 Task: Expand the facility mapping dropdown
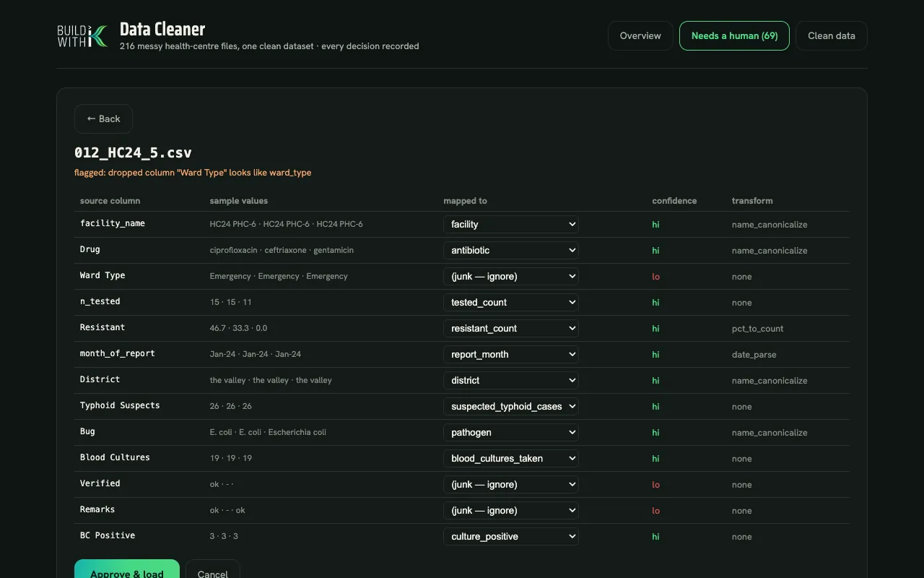[511, 224]
